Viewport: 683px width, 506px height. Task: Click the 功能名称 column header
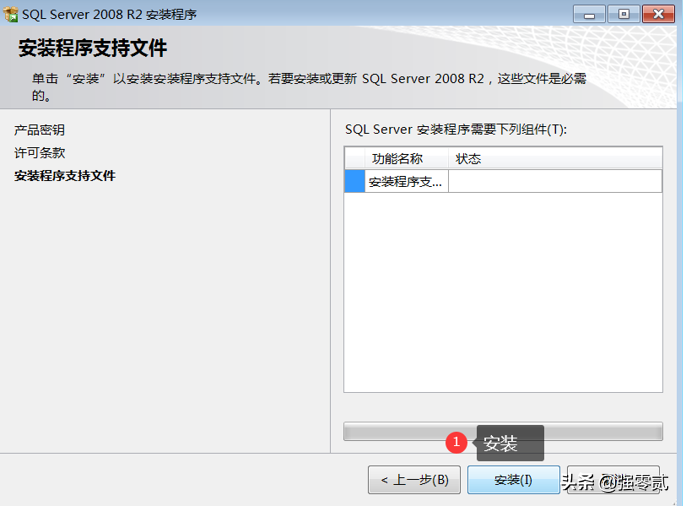[407, 159]
